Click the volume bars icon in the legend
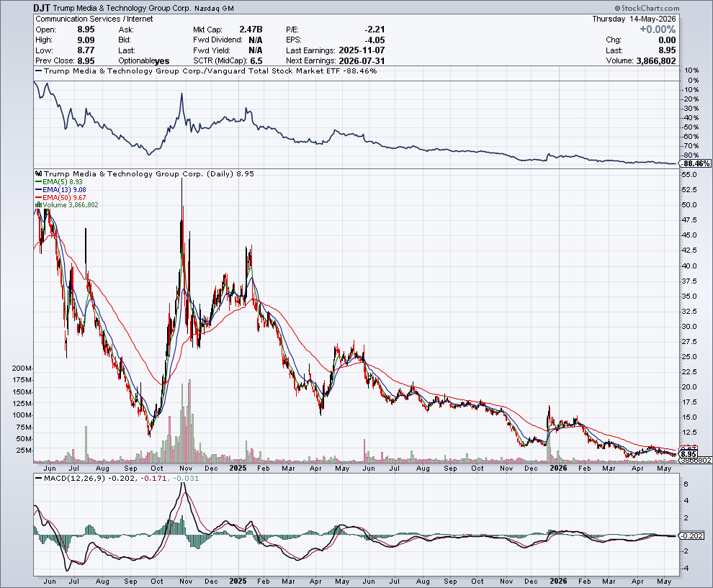Image resolution: width=713 pixels, height=588 pixels. click(x=38, y=205)
